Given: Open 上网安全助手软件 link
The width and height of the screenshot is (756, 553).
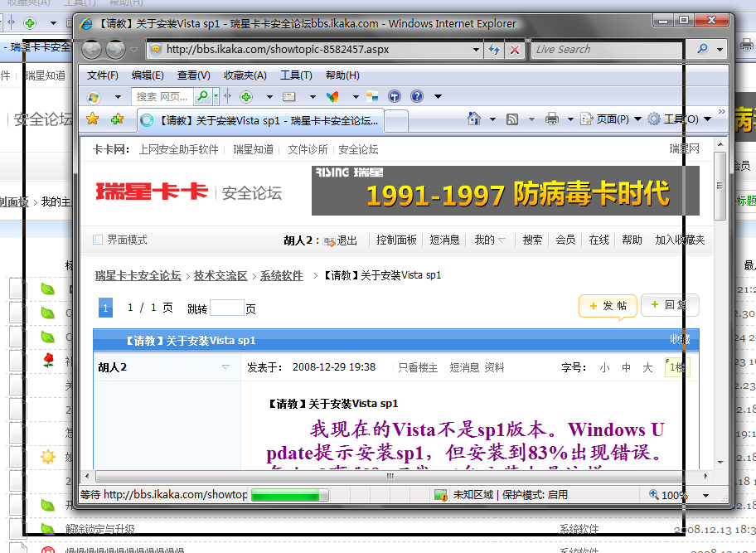Looking at the screenshot, I should pyautogui.click(x=178, y=149).
